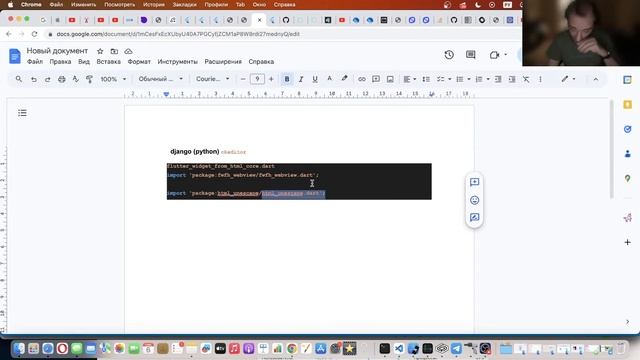Open the Файл menu

click(35, 62)
